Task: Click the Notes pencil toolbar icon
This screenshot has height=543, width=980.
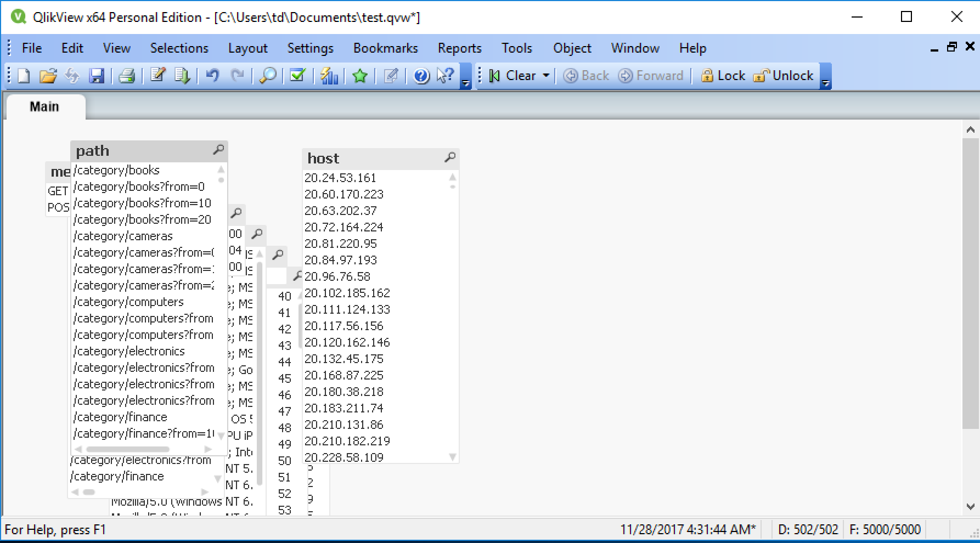Action: click(391, 76)
